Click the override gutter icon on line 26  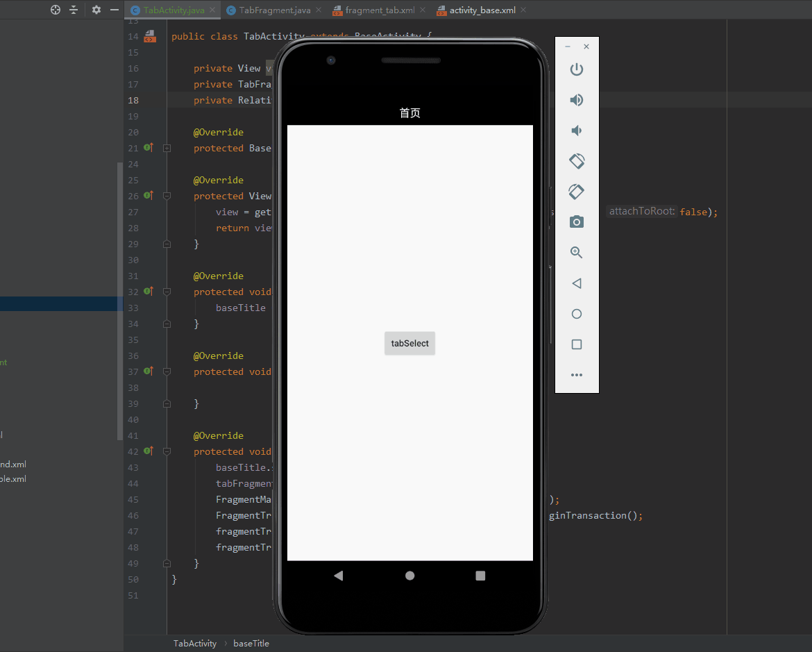click(x=149, y=195)
